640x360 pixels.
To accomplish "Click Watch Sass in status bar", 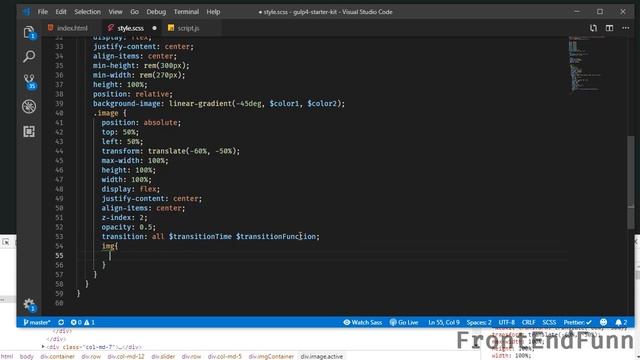I will tap(363, 322).
